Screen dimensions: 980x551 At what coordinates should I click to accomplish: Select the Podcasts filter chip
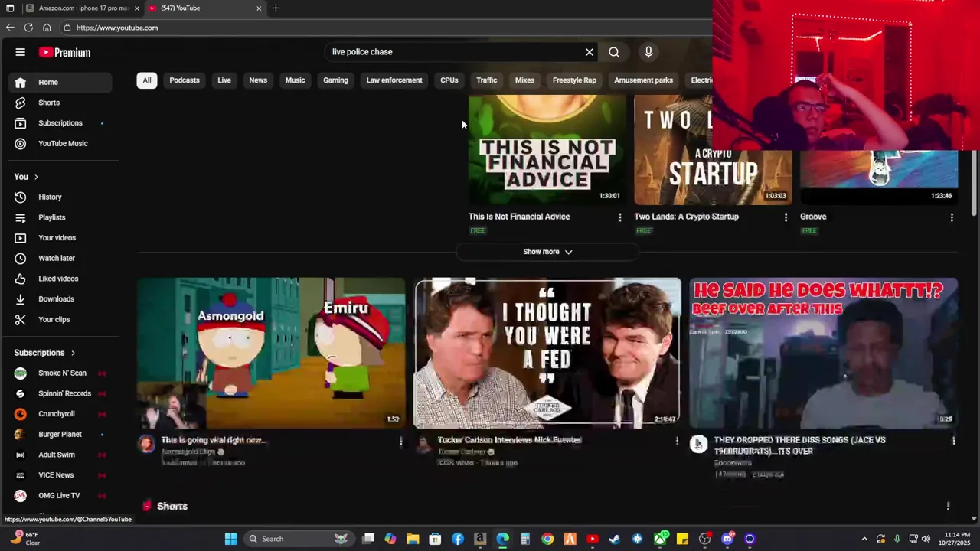[185, 80]
